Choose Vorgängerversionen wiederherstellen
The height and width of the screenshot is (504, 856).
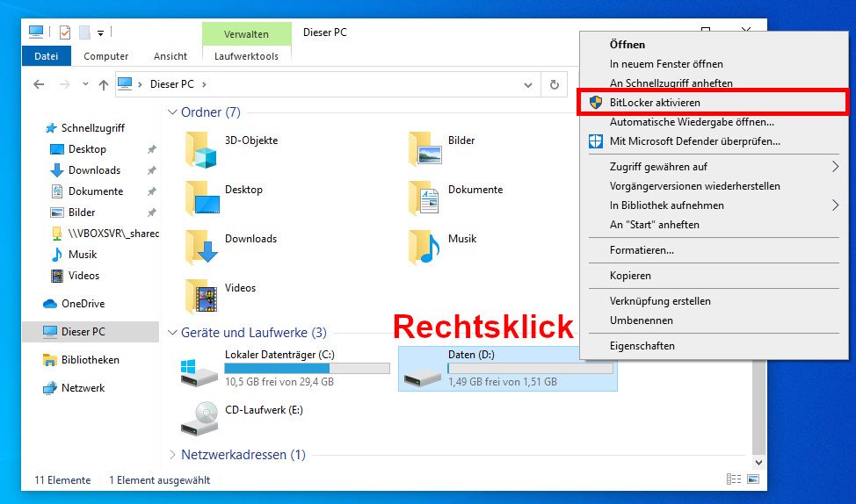click(x=714, y=186)
